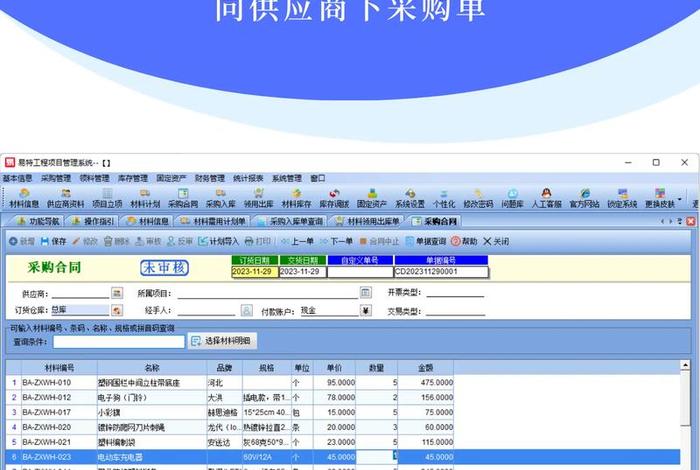Click the 打印 printer button
This screenshot has width=700, height=470.
(x=258, y=241)
